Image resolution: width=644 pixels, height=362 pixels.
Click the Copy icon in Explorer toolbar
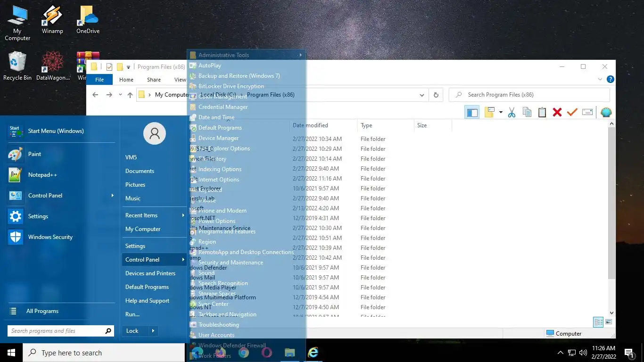tap(527, 112)
